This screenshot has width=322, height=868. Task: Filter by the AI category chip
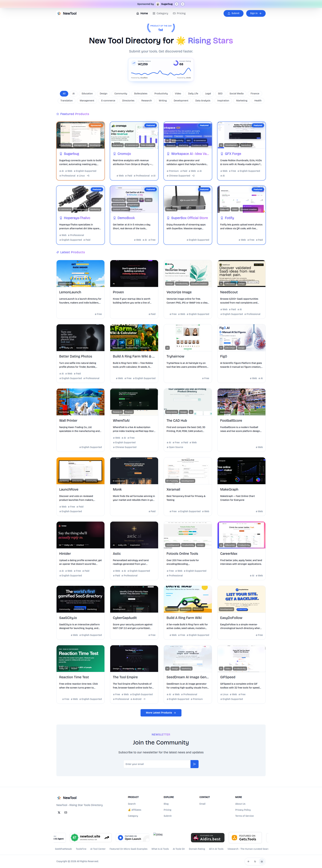[x=73, y=94]
